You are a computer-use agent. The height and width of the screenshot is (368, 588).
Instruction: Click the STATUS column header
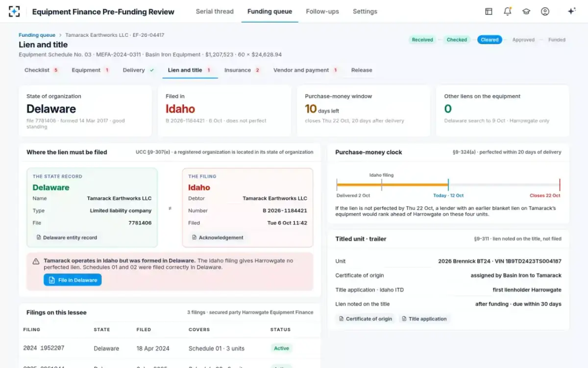pyautogui.click(x=280, y=330)
